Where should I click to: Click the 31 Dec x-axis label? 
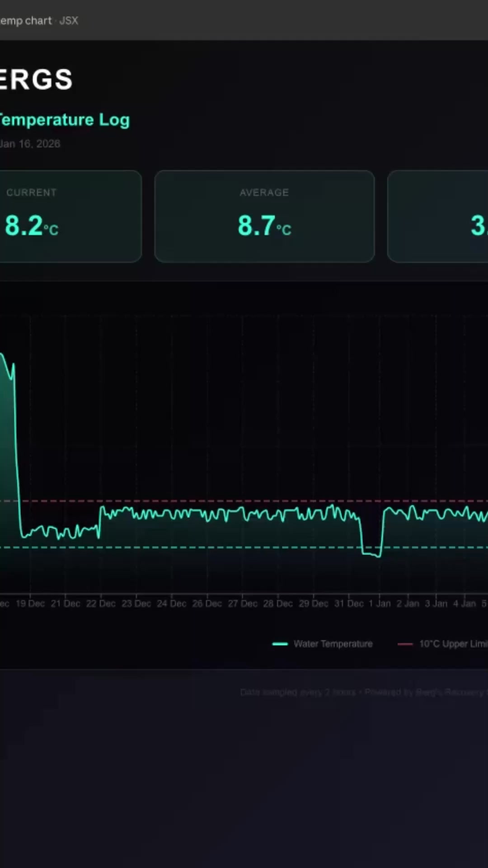pos(349,604)
